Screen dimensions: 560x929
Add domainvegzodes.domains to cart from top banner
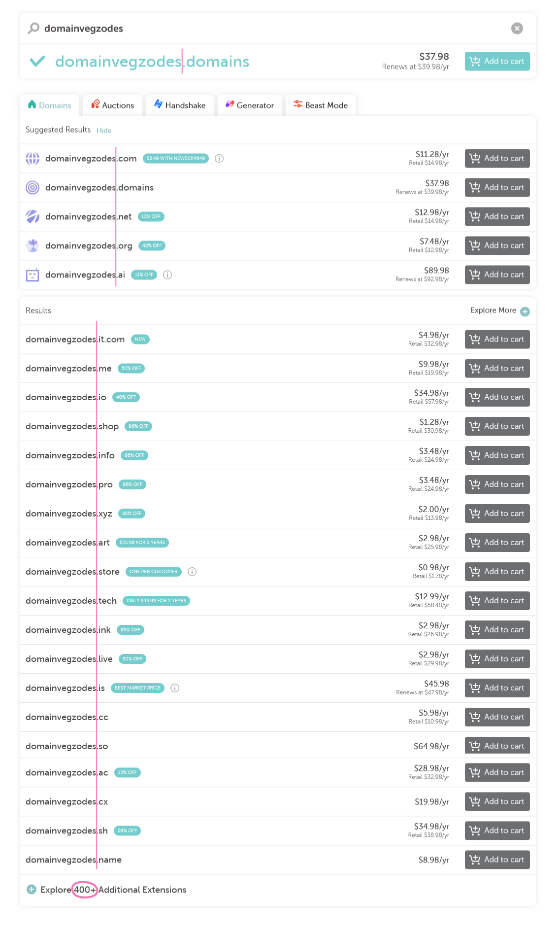[497, 62]
